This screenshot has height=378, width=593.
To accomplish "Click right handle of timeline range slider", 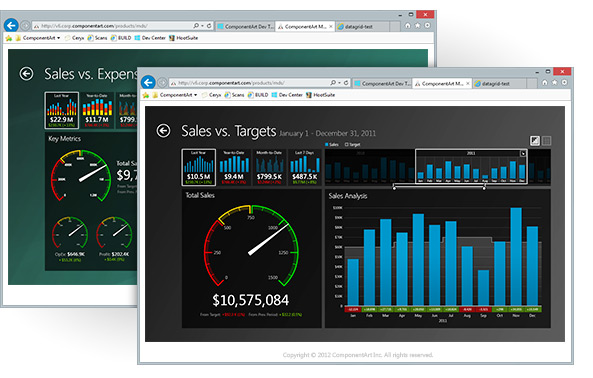I will click(x=484, y=187).
